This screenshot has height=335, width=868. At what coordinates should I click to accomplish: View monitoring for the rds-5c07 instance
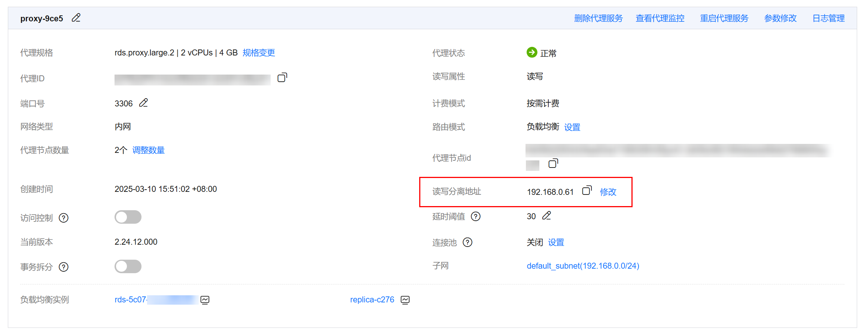tap(205, 300)
